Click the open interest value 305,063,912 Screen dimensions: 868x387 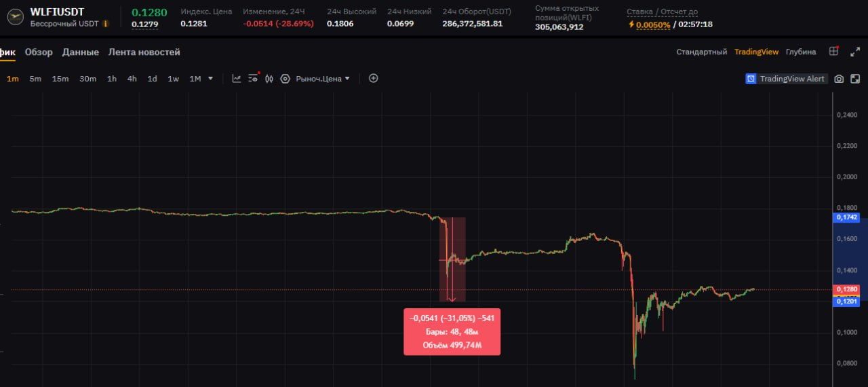click(x=560, y=27)
